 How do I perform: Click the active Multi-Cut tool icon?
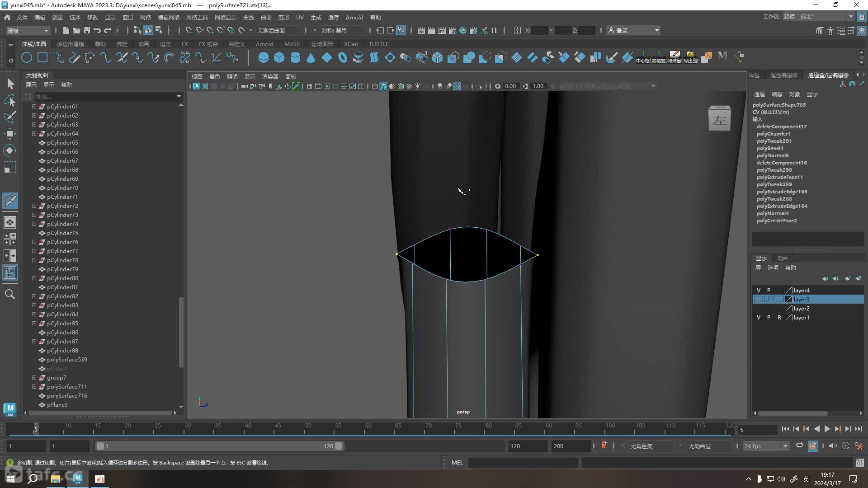[10, 201]
